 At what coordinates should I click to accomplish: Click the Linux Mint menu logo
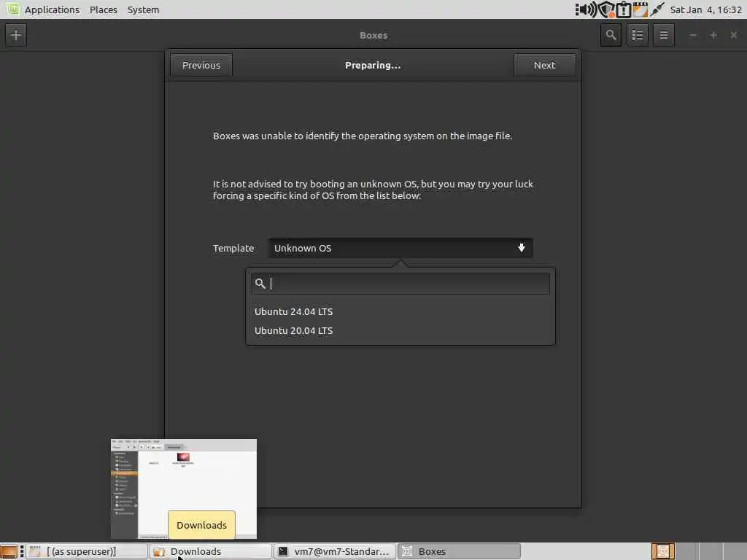click(x=12, y=9)
